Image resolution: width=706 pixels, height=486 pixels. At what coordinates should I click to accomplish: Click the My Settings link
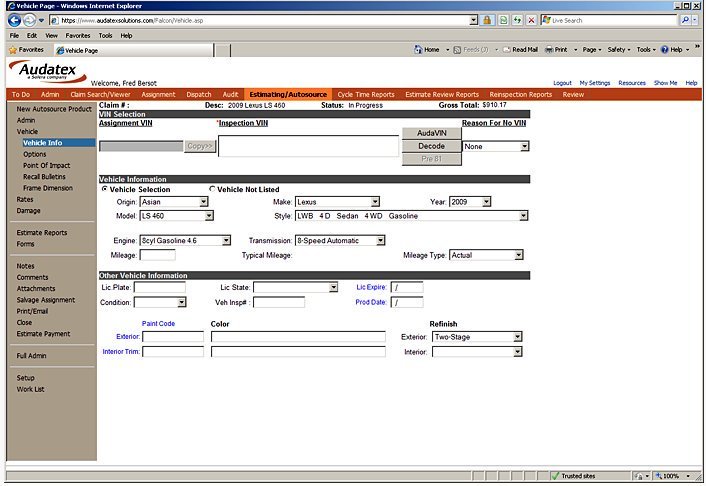594,83
